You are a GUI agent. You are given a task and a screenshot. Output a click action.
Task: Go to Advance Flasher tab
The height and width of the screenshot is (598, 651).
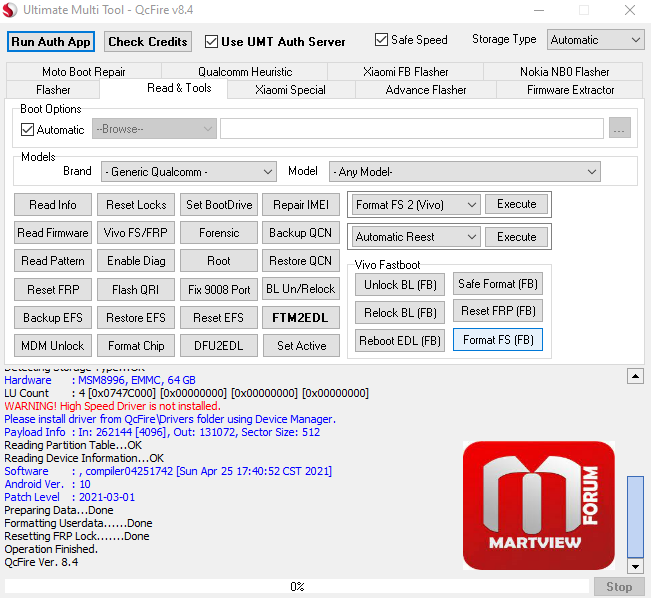pyautogui.click(x=426, y=90)
